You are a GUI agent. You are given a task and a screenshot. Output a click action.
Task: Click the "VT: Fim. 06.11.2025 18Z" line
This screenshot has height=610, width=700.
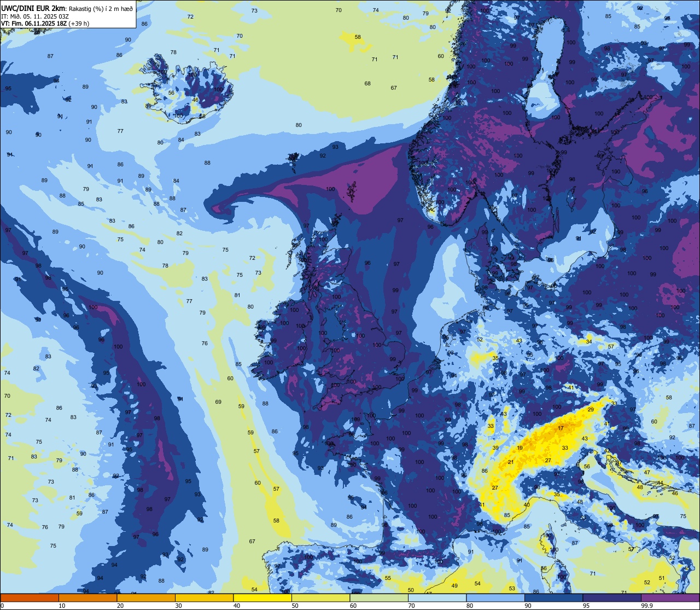[x=34, y=23]
